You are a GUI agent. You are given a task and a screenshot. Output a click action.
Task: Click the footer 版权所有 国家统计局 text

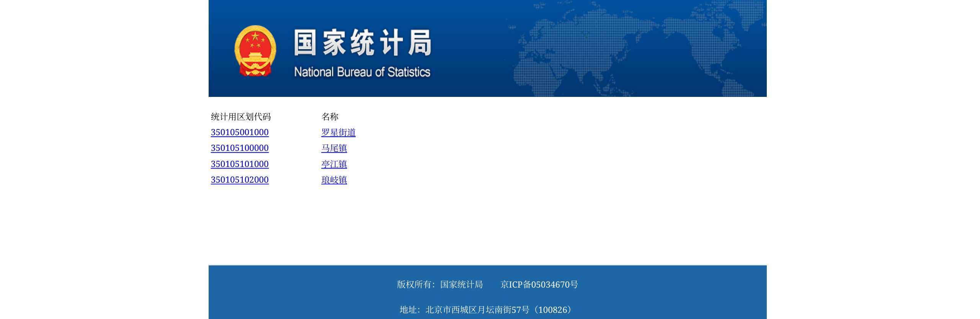[439, 285]
